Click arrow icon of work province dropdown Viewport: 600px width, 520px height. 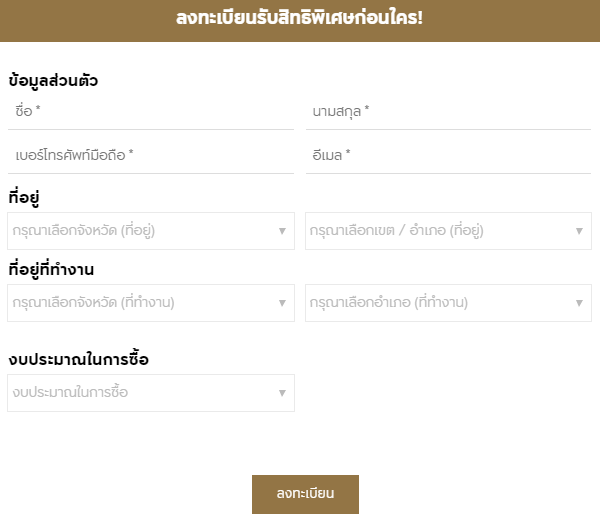[x=282, y=303]
